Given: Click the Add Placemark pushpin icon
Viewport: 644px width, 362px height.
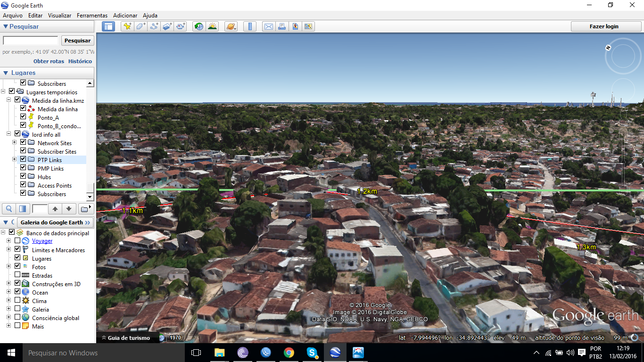Looking at the screenshot, I should tap(127, 26).
